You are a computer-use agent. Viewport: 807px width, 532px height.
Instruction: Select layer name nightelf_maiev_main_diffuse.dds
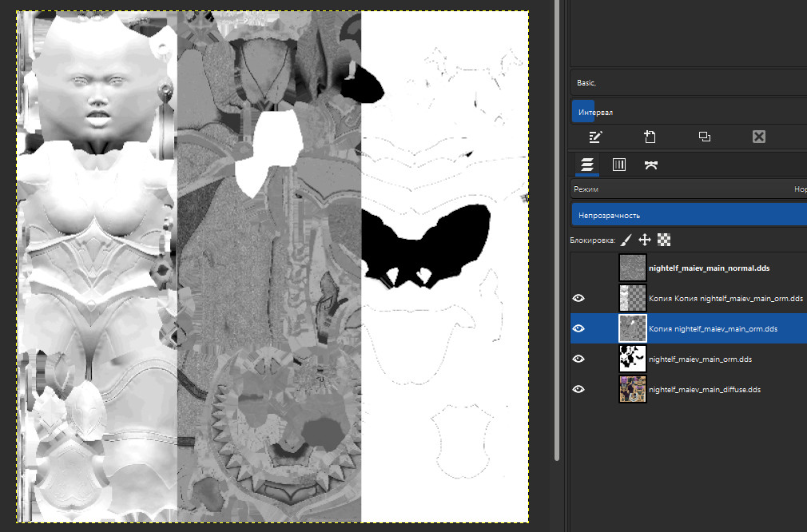pyautogui.click(x=705, y=390)
